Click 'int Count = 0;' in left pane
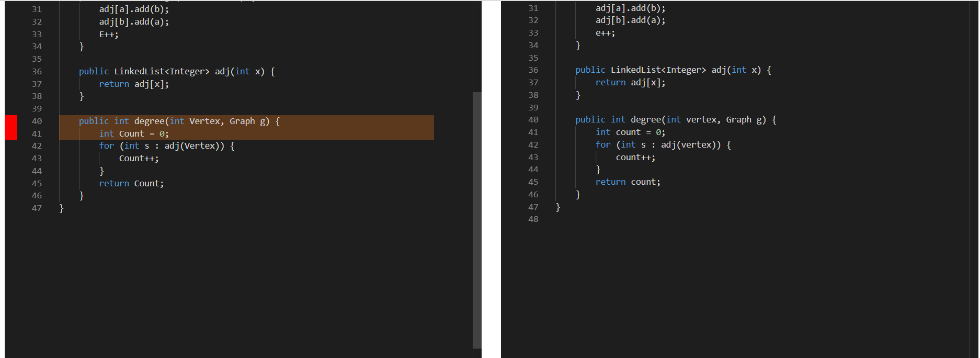Image resolution: width=980 pixels, height=358 pixels. [134, 133]
